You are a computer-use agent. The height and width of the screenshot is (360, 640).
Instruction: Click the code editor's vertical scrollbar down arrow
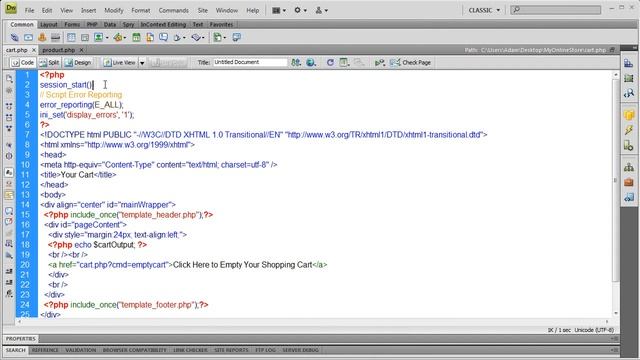[616, 313]
